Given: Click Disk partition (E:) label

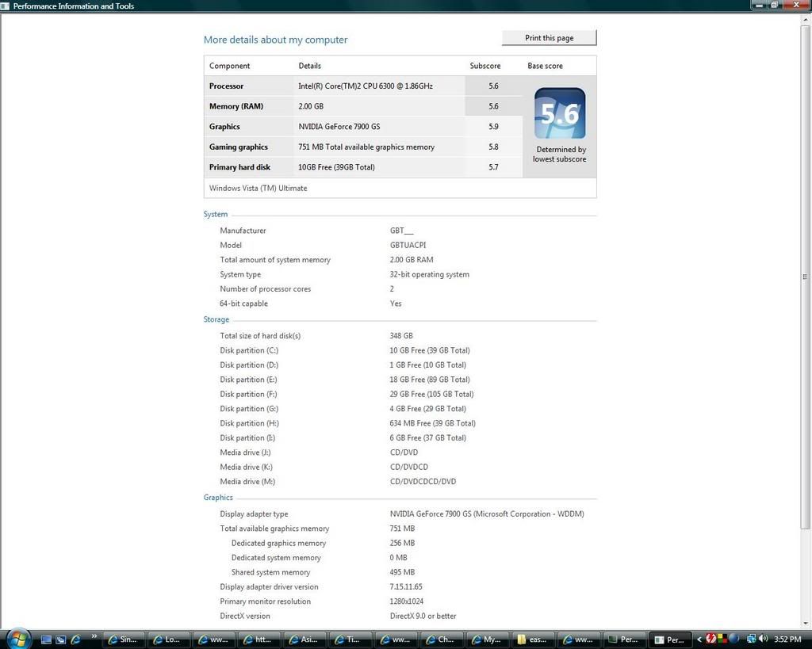Looking at the screenshot, I should pyautogui.click(x=248, y=380).
